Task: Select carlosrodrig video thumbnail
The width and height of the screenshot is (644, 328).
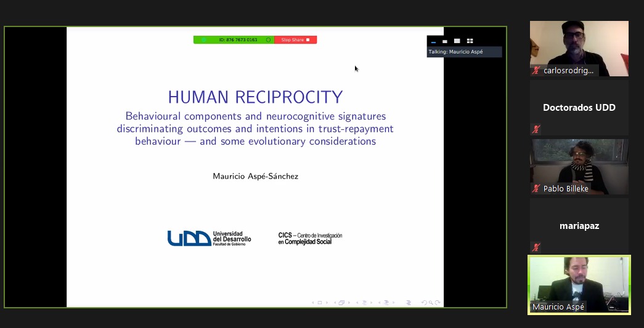Action: coord(579,46)
